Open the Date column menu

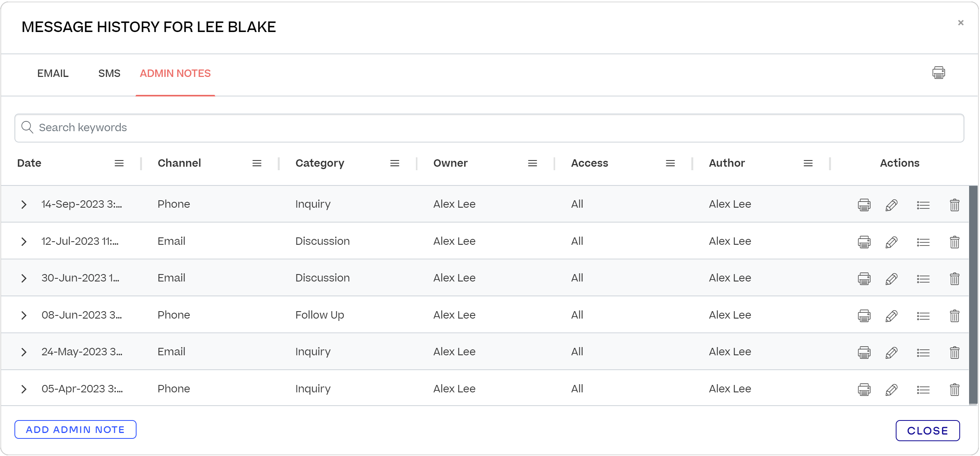coord(119,163)
